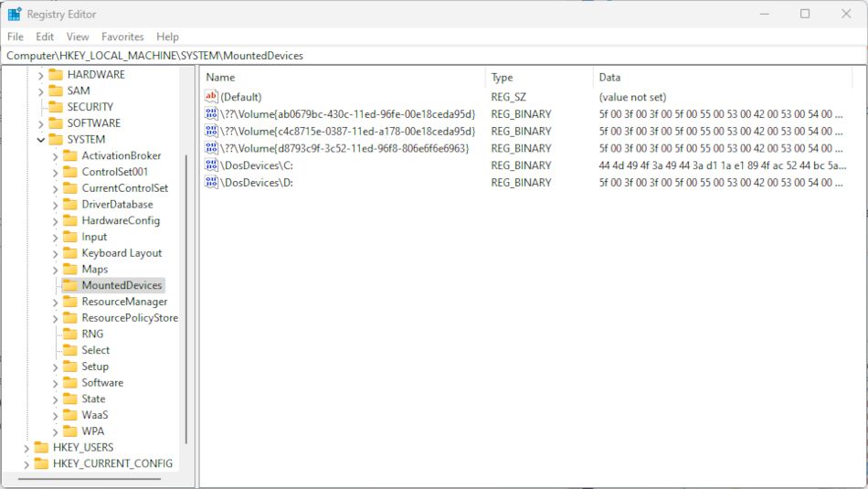Select the ResourcePolicyStore key label
The height and width of the screenshot is (489, 868).
(130, 318)
